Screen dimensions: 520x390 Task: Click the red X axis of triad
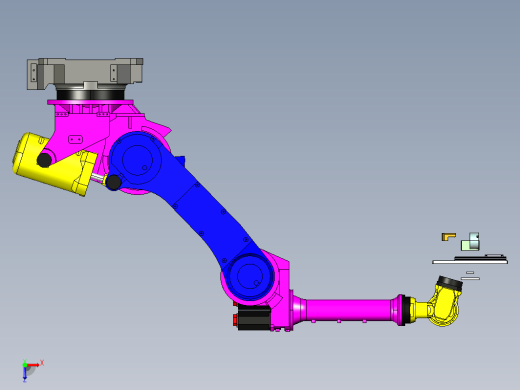point(33,365)
